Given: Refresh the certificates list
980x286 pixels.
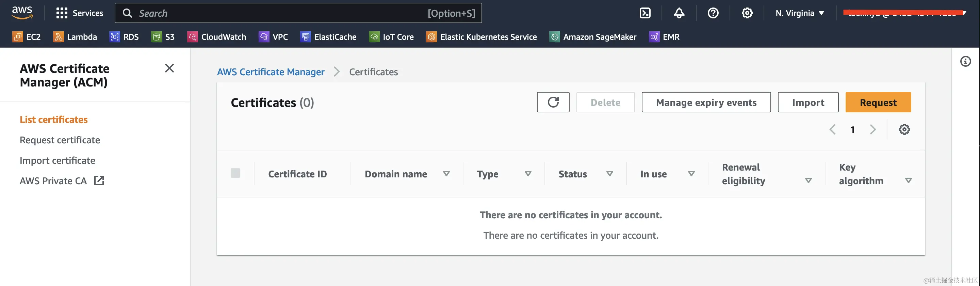Looking at the screenshot, I should tap(553, 102).
